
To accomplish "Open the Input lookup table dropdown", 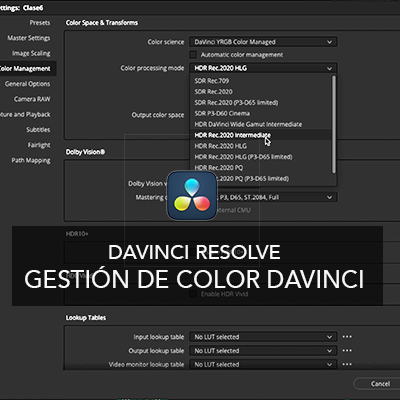I will pos(263,337).
